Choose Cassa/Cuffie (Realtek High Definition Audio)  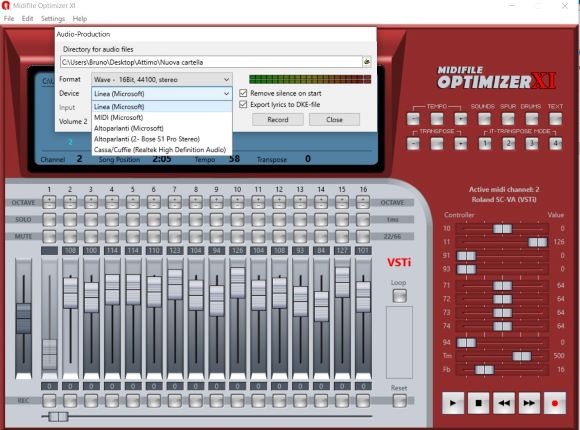point(162,150)
